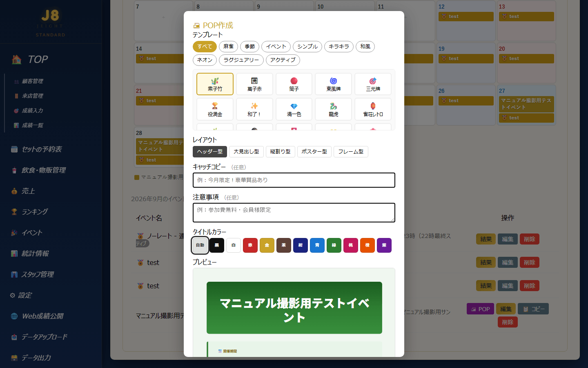Screen dimensions: 588x368
Task: Click the コピー button in the event list
Action: [533, 309]
